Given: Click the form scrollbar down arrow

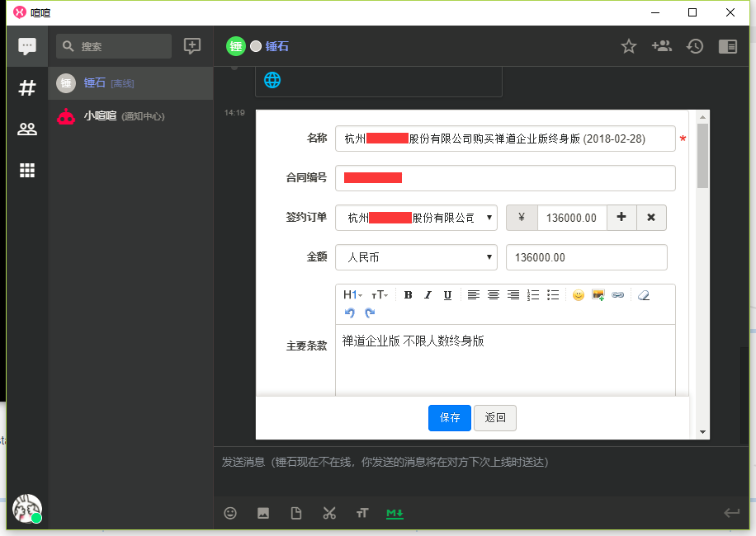Looking at the screenshot, I should [x=702, y=432].
